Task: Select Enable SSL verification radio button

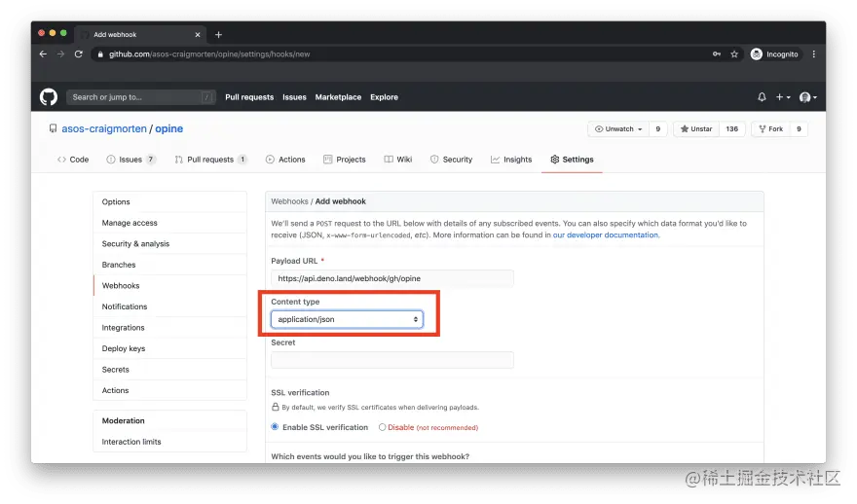Action: [x=275, y=427]
